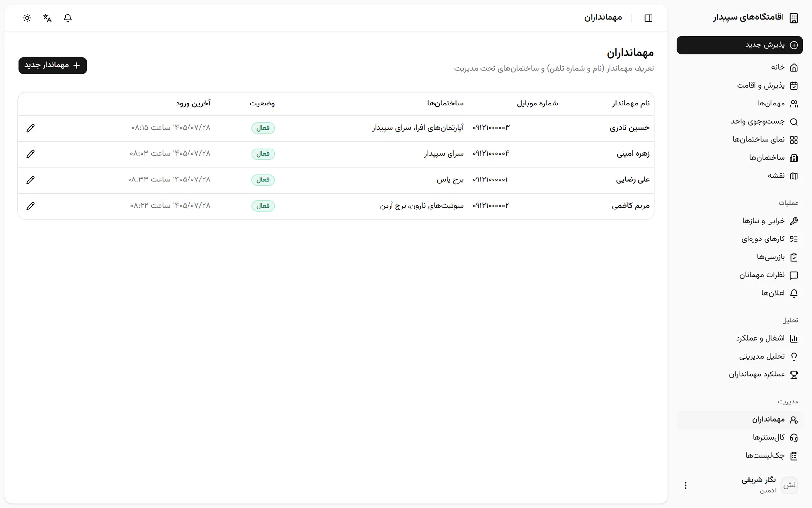This screenshot has width=812, height=508.
Task: Click the ساختمان‌ها column header
Action: pos(445,104)
